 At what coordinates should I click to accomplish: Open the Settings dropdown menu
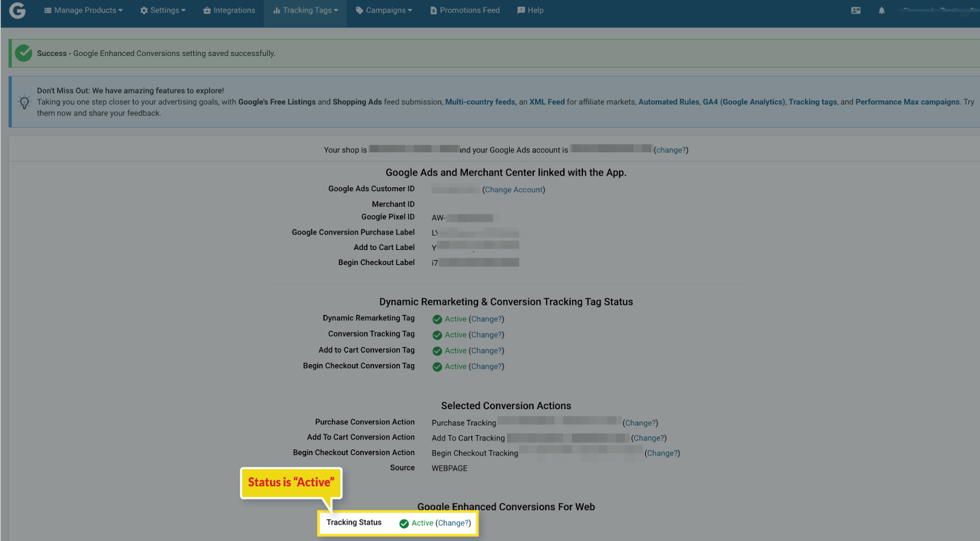163,10
